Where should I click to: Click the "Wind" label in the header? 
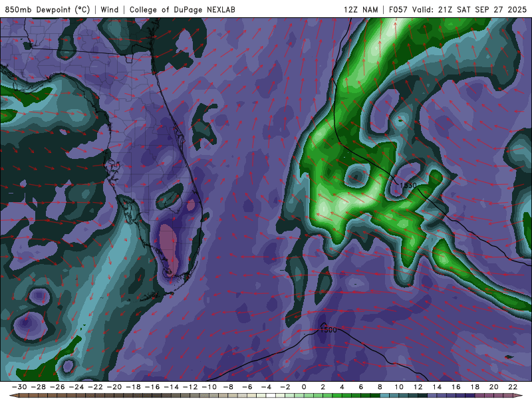coord(110,9)
